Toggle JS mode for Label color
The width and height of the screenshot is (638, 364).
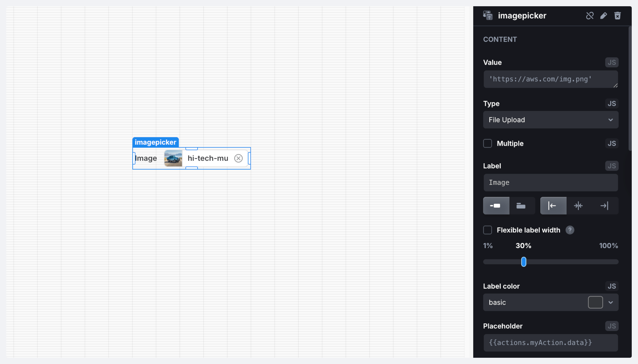[x=611, y=286]
